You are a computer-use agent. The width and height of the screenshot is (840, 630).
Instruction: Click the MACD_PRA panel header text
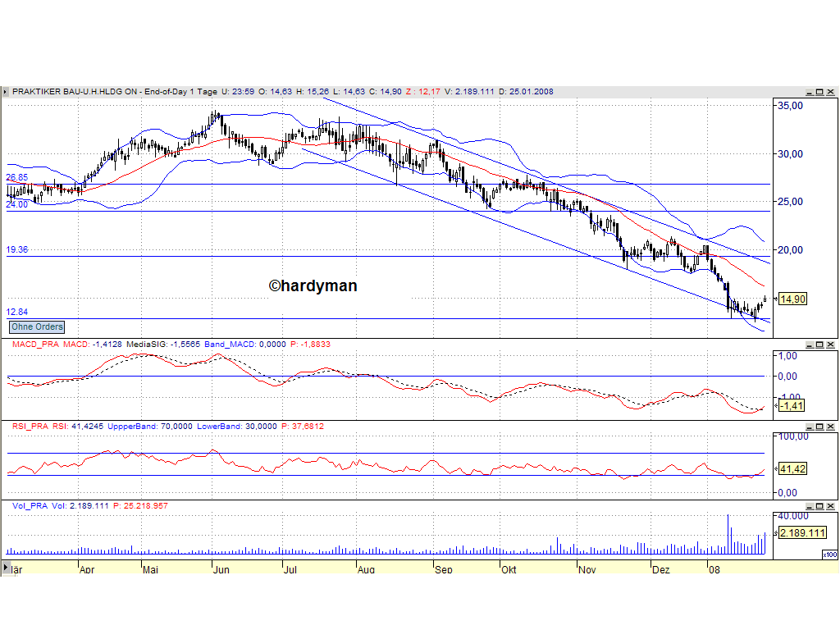click(x=31, y=345)
